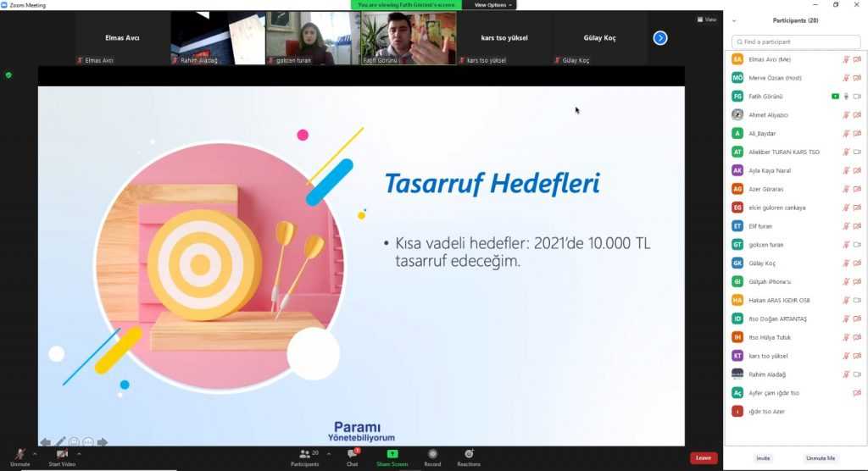Show next video thumbnails with blue arrow
The image size is (868, 471).
click(660, 37)
